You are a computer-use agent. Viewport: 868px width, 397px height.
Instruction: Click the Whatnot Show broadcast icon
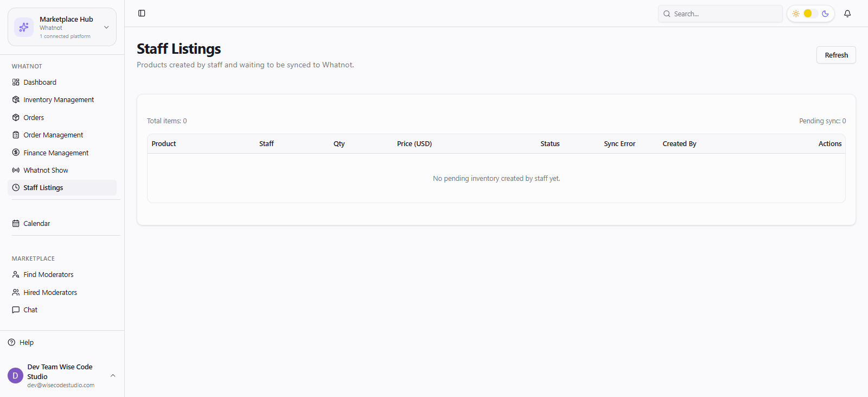[16, 170]
